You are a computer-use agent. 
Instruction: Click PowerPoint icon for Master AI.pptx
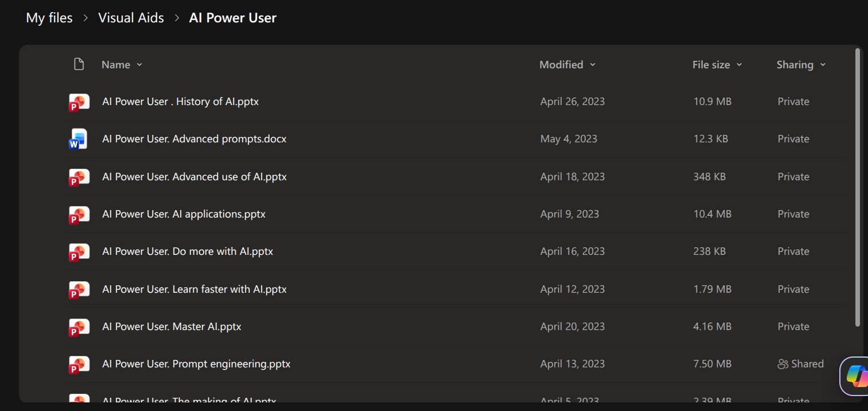coord(79,327)
